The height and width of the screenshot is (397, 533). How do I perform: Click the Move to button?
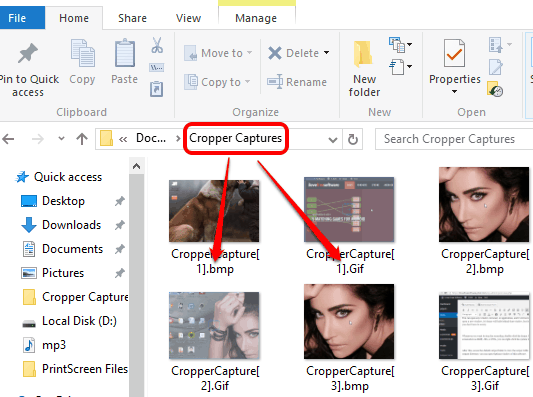tap(218, 53)
